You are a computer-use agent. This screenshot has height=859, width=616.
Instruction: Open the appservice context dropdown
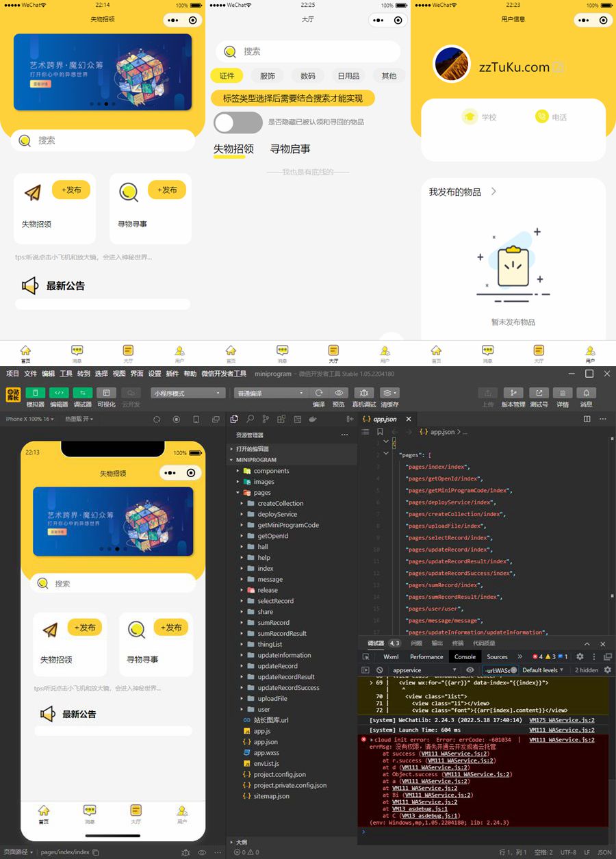pyautogui.click(x=424, y=670)
